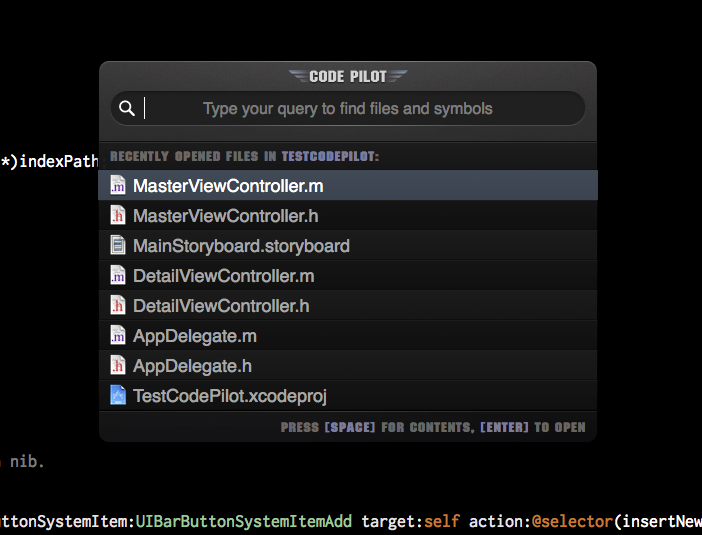Click the .h file icon beside DetailViewController.h
The width and height of the screenshot is (702, 535).
(118, 306)
